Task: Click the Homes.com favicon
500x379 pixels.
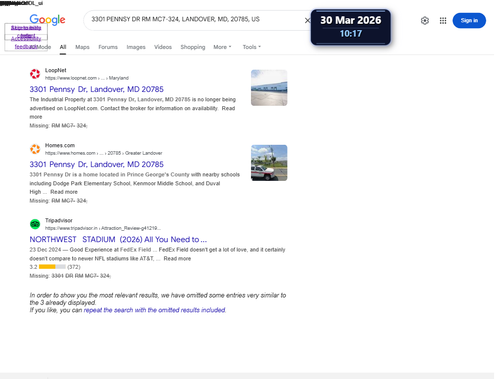Action: (35, 149)
